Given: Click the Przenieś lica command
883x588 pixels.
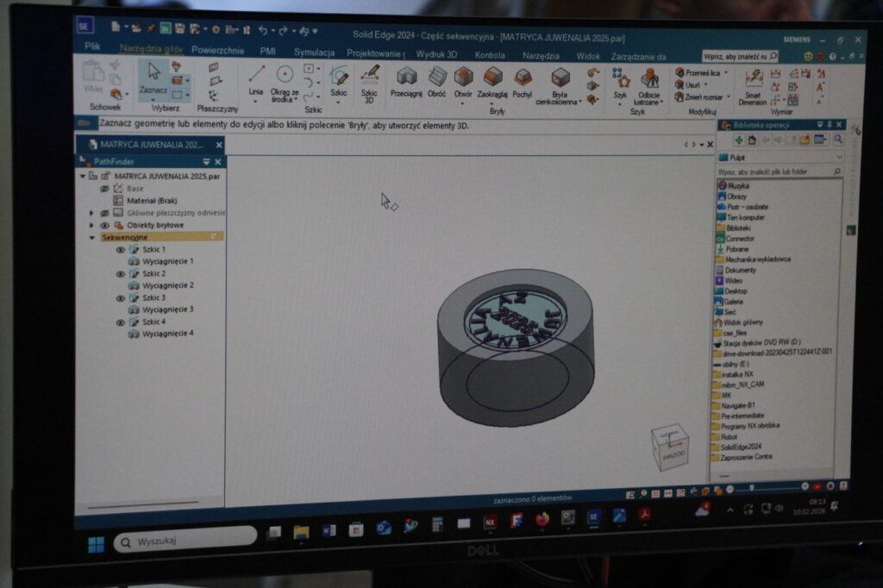Looking at the screenshot, I should coord(705,73).
